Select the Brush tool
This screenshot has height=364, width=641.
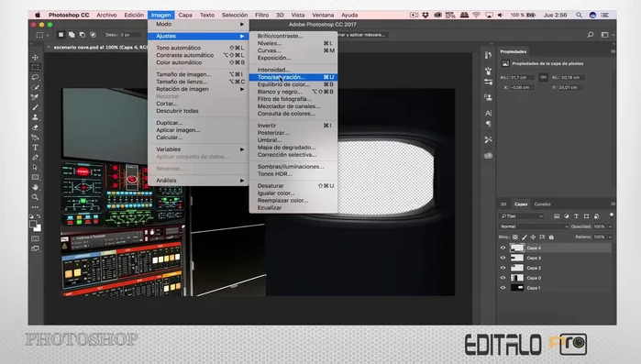point(35,107)
